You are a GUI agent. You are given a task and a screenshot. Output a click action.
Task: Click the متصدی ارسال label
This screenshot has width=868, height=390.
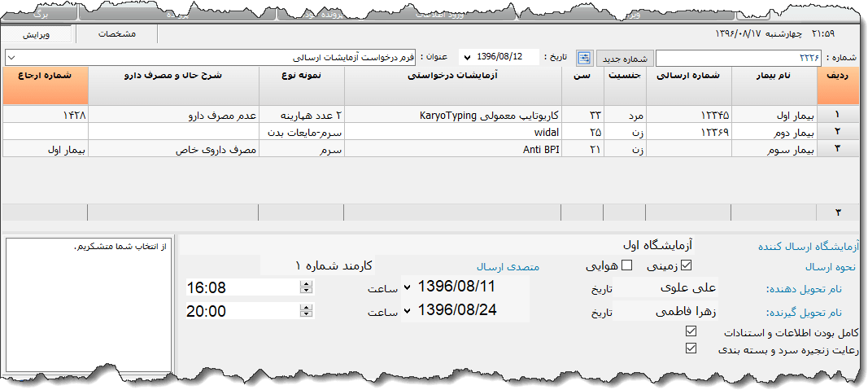coord(508,266)
